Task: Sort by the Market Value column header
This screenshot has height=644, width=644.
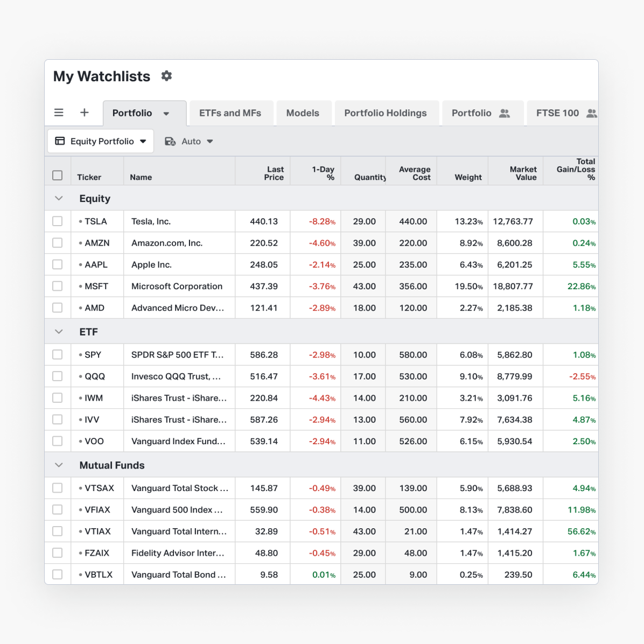Action: click(522, 173)
